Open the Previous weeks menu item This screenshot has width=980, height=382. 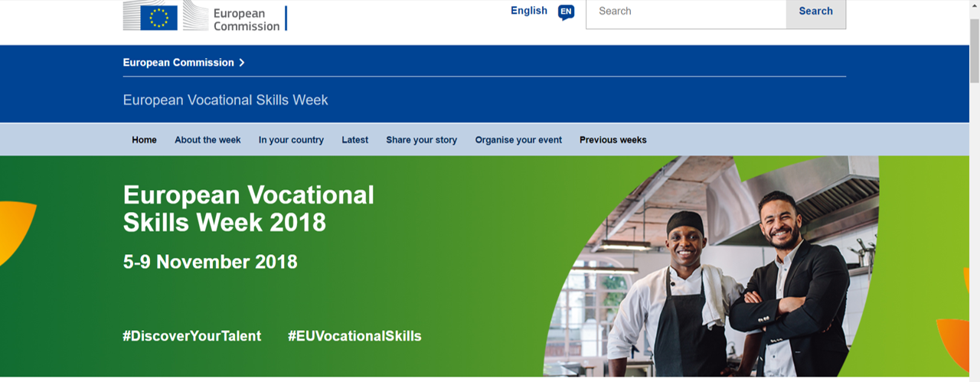pos(612,140)
